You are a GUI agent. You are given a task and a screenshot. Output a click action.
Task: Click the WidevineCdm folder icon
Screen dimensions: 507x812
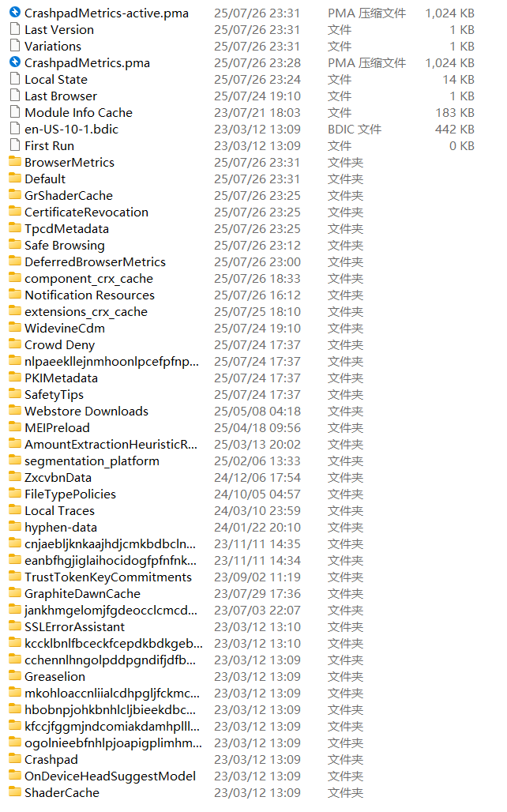(x=14, y=328)
